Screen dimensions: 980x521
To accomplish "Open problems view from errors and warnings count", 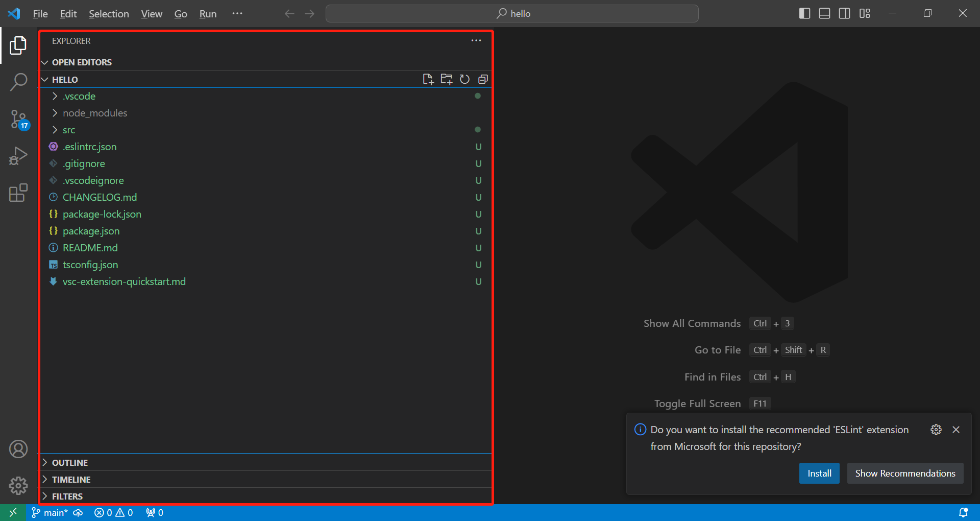I will (x=113, y=512).
